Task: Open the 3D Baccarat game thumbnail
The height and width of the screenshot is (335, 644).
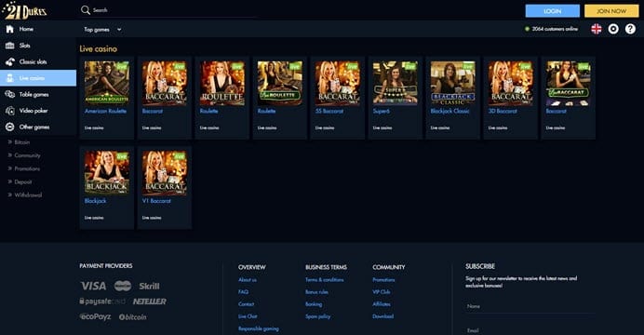Action: [x=511, y=84]
